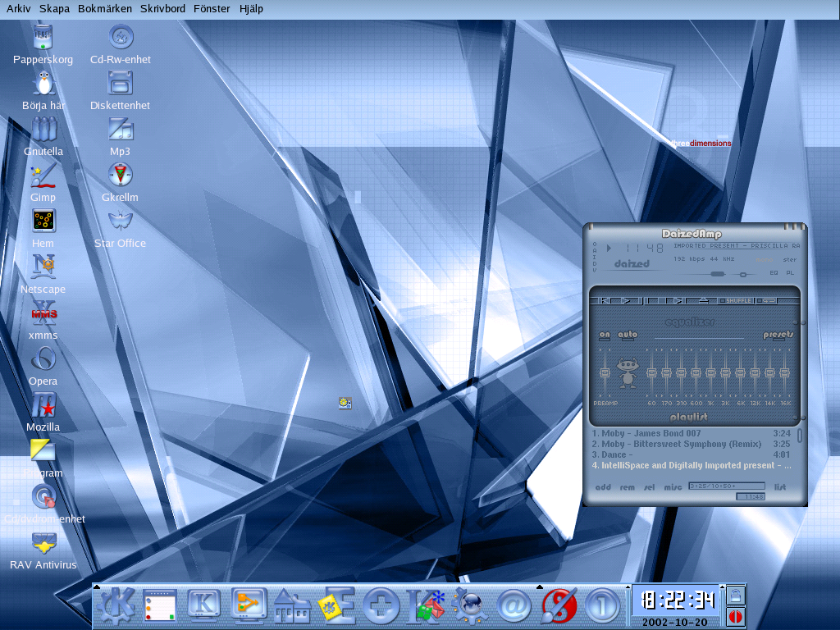Screen dimensions: 840x630
Task: Open playlist 'sel' menu
Action: 650,487
